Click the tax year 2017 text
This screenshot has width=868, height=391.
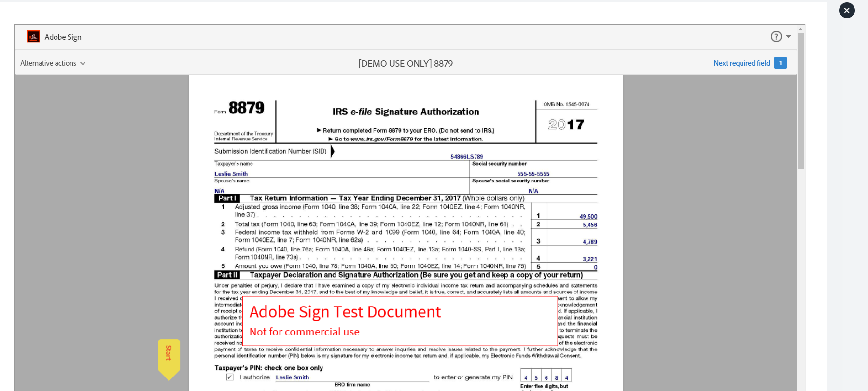point(566,125)
